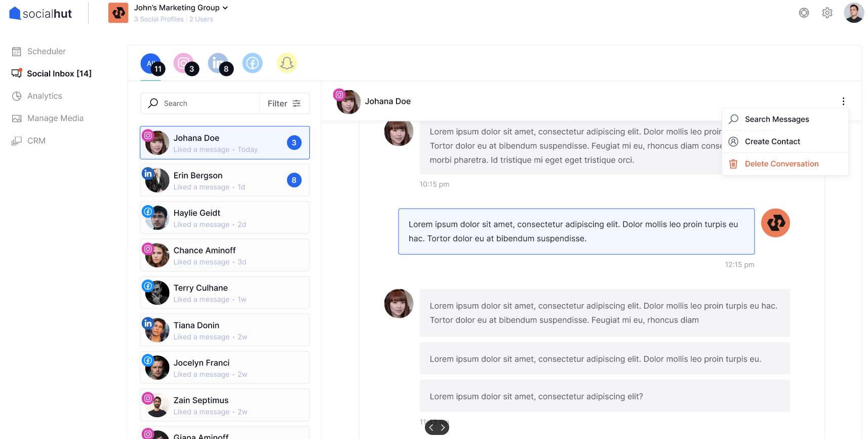Click Delete Conversation option

coord(781,164)
